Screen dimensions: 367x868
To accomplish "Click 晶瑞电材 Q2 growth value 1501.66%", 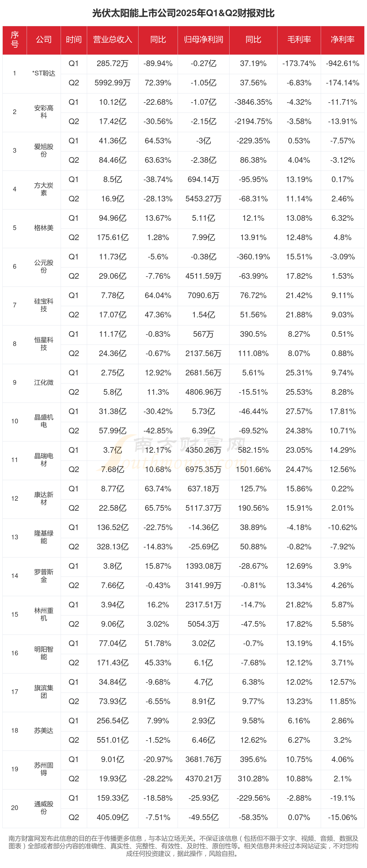I will click(x=253, y=469).
